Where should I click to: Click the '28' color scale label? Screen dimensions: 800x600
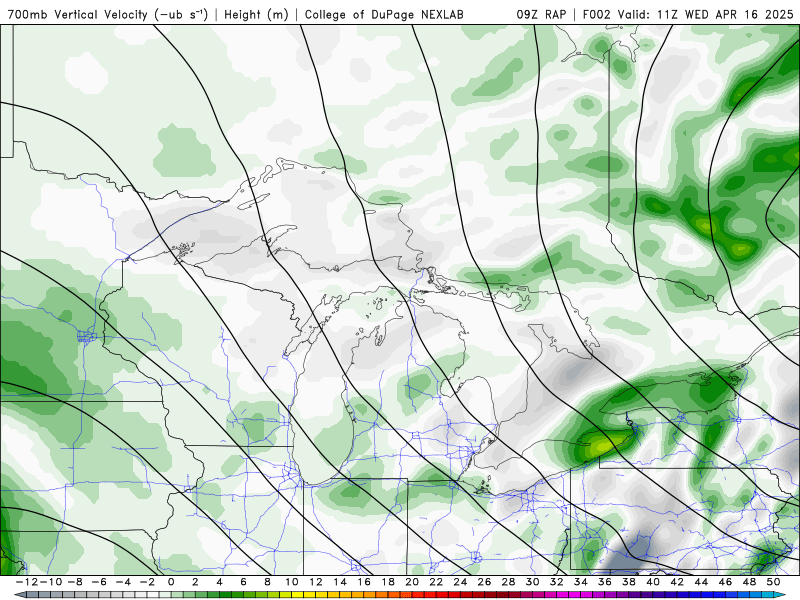(509, 582)
